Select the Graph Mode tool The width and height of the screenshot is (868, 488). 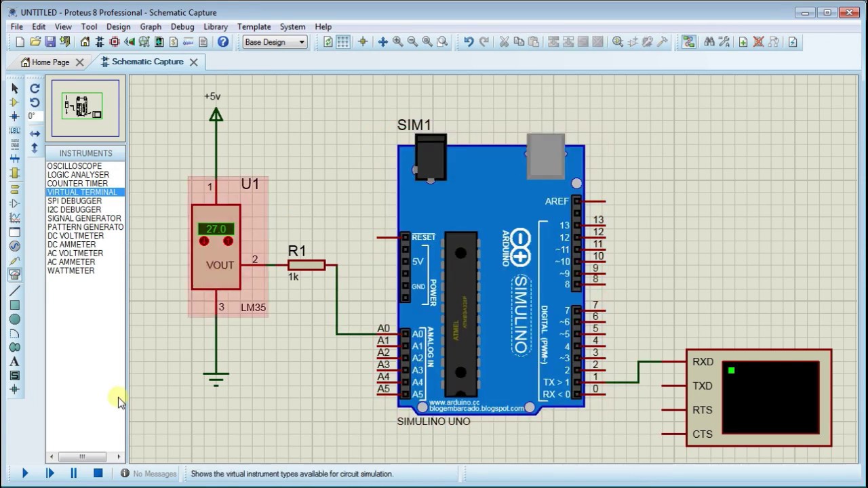pyautogui.click(x=15, y=218)
